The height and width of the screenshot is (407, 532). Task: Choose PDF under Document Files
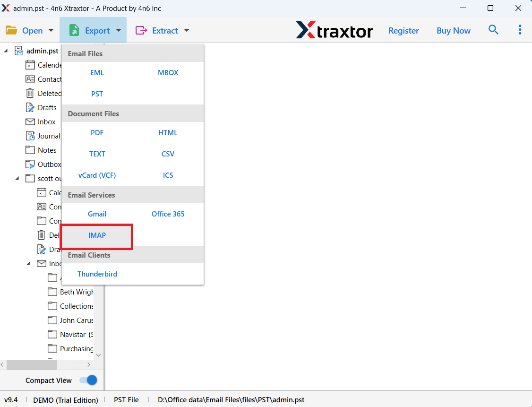(x=97, y=132)
